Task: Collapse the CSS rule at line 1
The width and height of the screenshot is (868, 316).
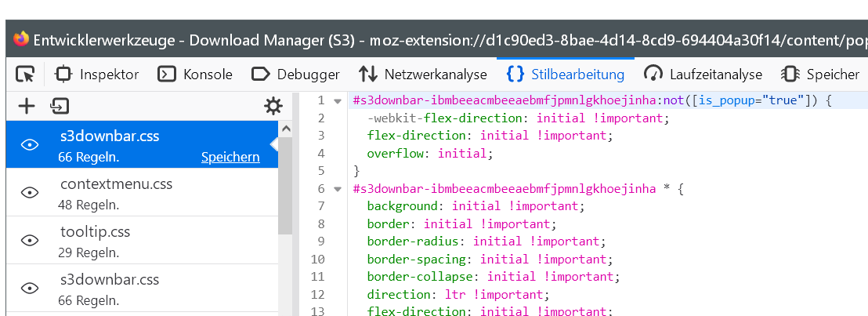Action: pyautogui.click(x=338, y=101)
